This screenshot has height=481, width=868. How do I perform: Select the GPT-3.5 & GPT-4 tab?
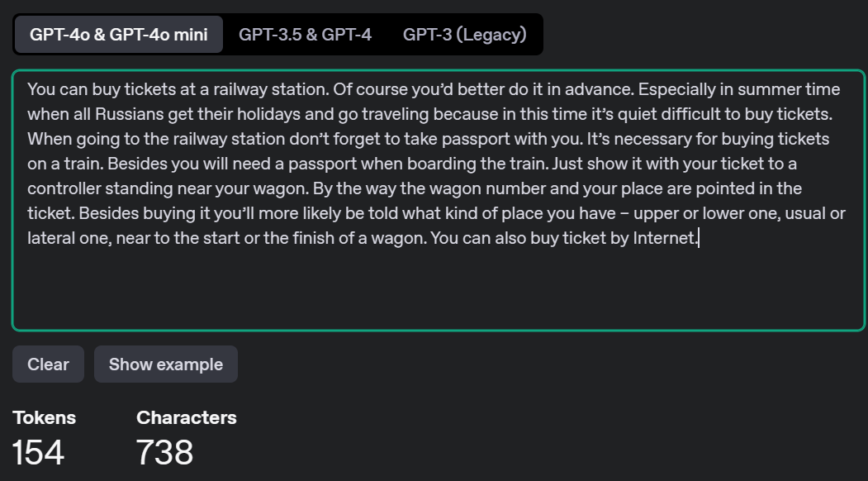[x=305, y=35]
